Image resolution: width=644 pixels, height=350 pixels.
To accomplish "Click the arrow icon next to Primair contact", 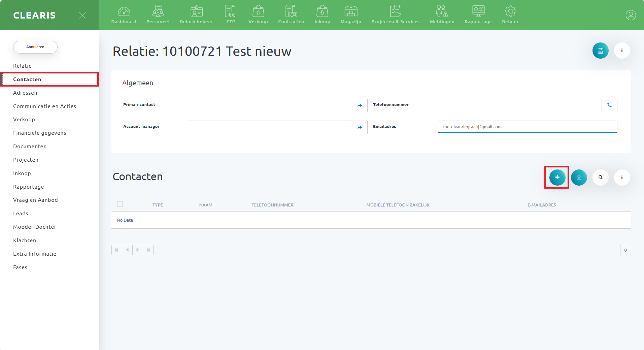I will (x=360, y=105).
